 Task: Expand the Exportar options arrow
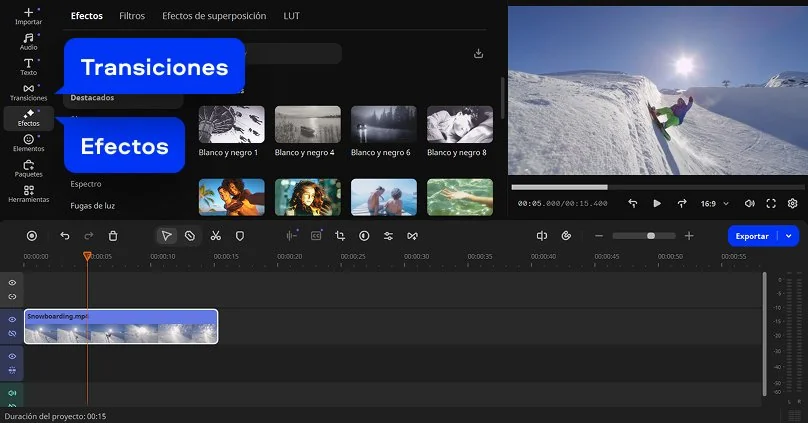[x=789, y=236]
